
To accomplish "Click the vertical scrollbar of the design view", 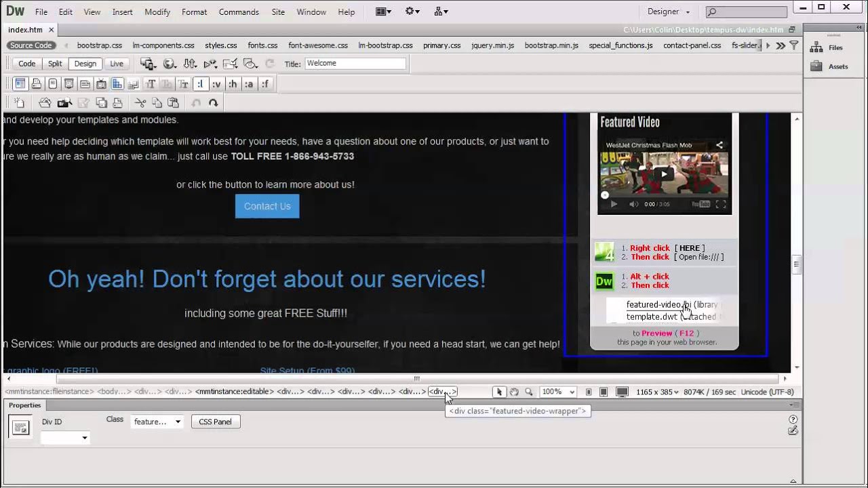I will (x=797, y=264).
